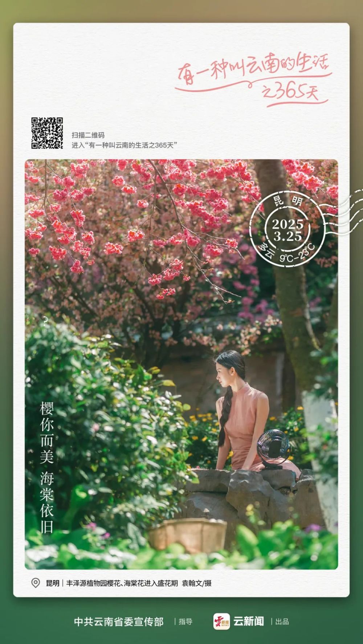Click the 进入有一种叫云南的生活之365天 text
The image size is (363, 644).
tap(124, 145)
